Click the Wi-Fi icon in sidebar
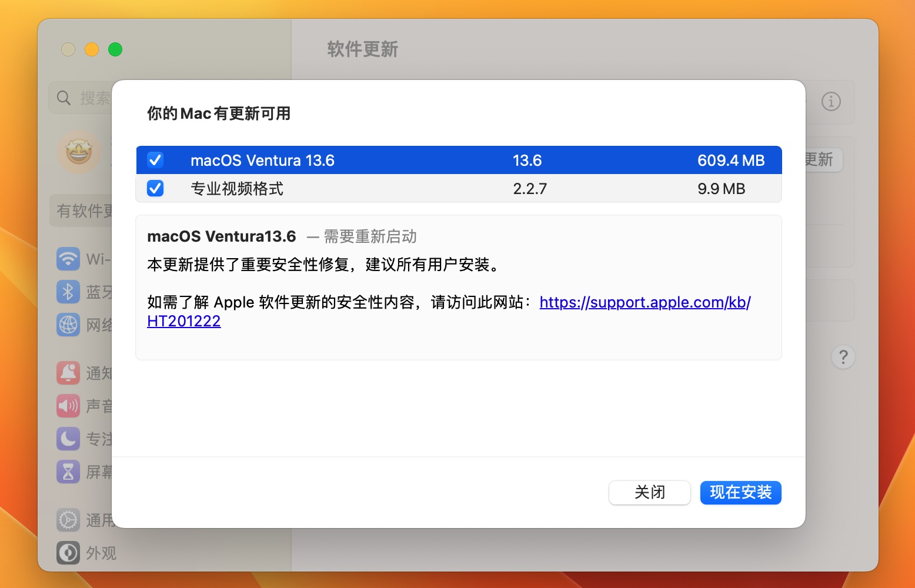The height and width of the screenshot is (588, 915). tap(68, 259)
